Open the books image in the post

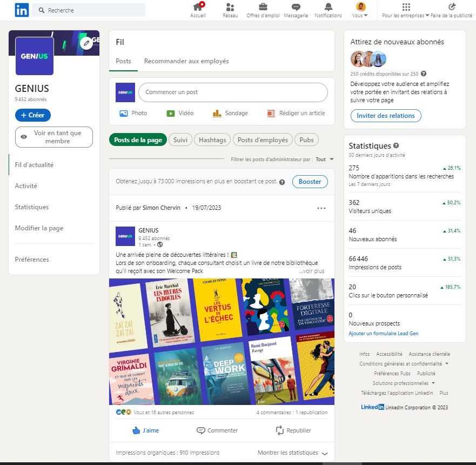coord(222,341)
